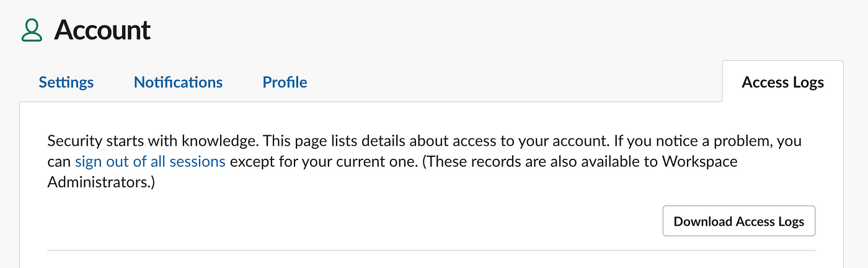Image resolution: width=868 pixels, height=268 pixels.
Task: Click the active Access Logs tab label
Action: (782, 82)
